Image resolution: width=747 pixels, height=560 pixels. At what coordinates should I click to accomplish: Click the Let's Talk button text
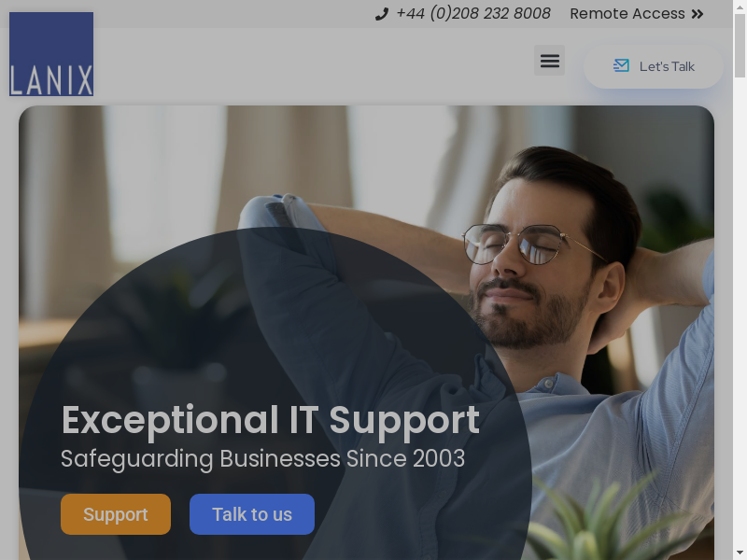pyautogui.click(x=667, y=66)
